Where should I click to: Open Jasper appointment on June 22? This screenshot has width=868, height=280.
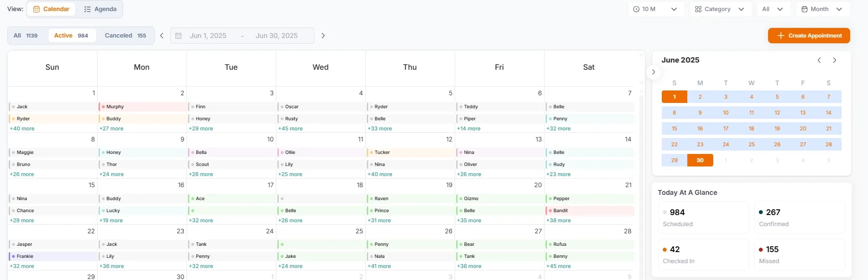coord(53,244)
